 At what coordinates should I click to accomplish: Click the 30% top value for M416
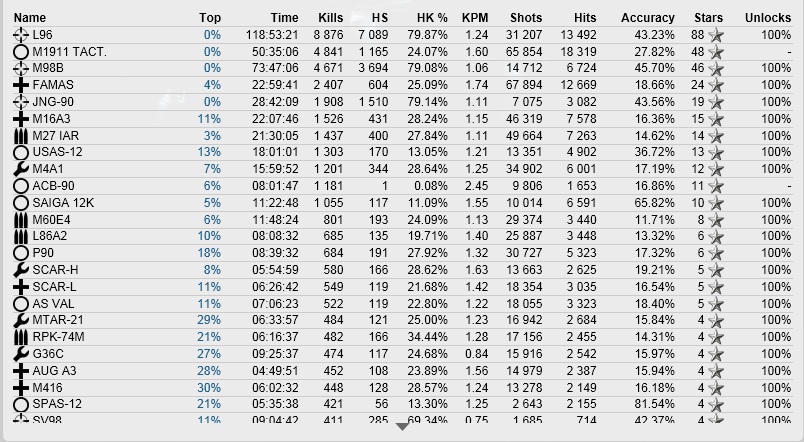(209, 388)
